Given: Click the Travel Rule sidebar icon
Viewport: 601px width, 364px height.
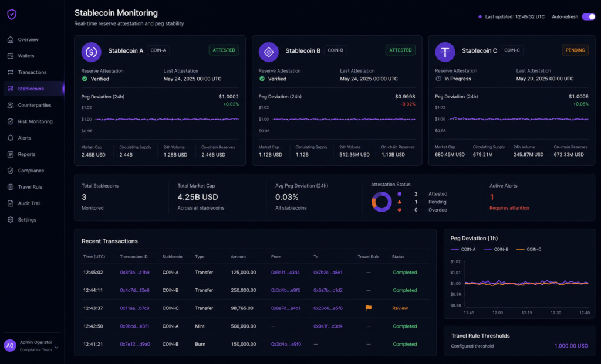Looking at the screenshot, I should [x=11, y=187].
